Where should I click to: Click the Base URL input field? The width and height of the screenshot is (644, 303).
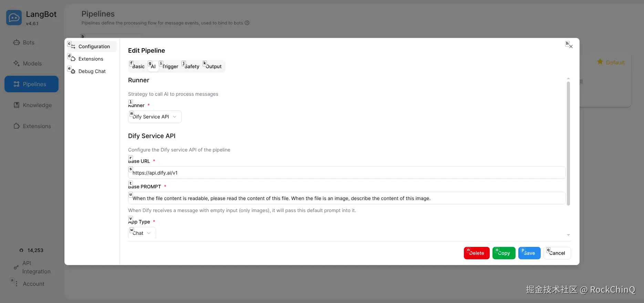(347, 173)
